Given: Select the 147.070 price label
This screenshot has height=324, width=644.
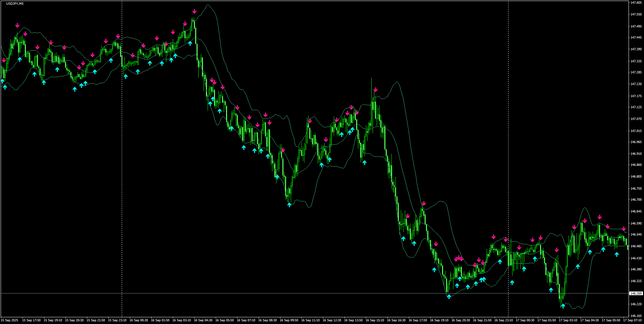Looking at the screenshot, I should pyautogui.click(x=636, y=119).
